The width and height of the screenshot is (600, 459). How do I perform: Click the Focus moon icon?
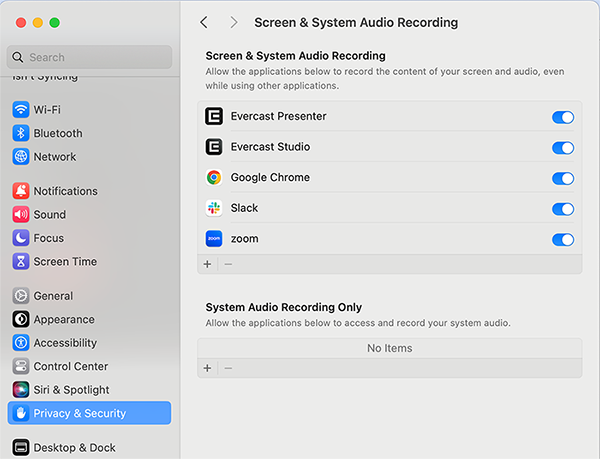(21, 238)
